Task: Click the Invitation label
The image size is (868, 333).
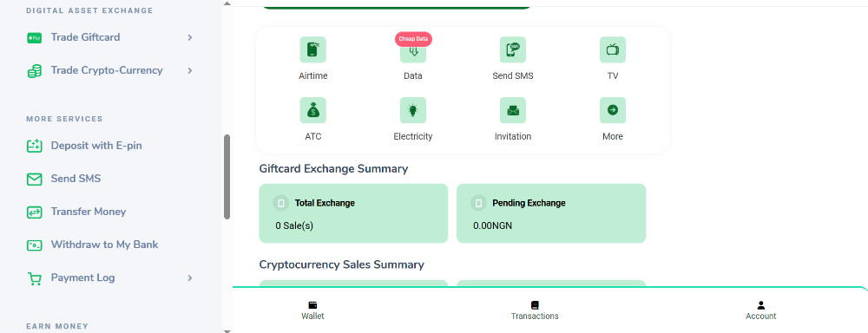Action: [x=513, y=137]
